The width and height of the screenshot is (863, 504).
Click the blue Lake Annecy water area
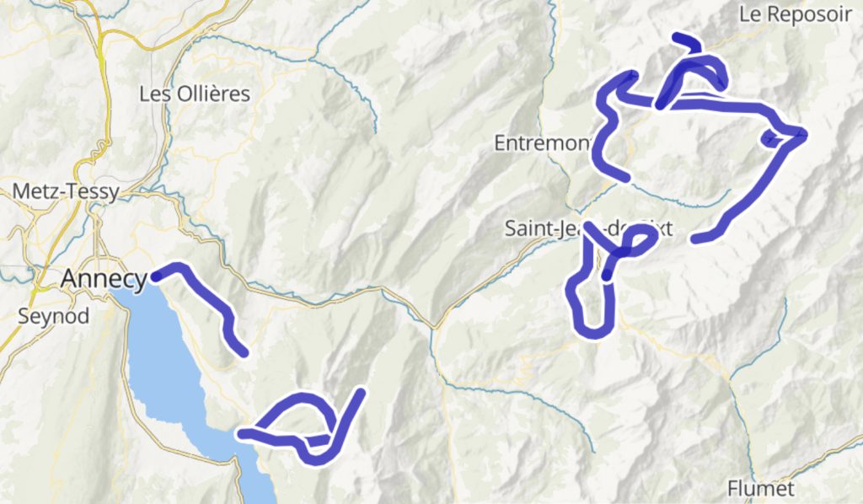[x=165, y=374]
